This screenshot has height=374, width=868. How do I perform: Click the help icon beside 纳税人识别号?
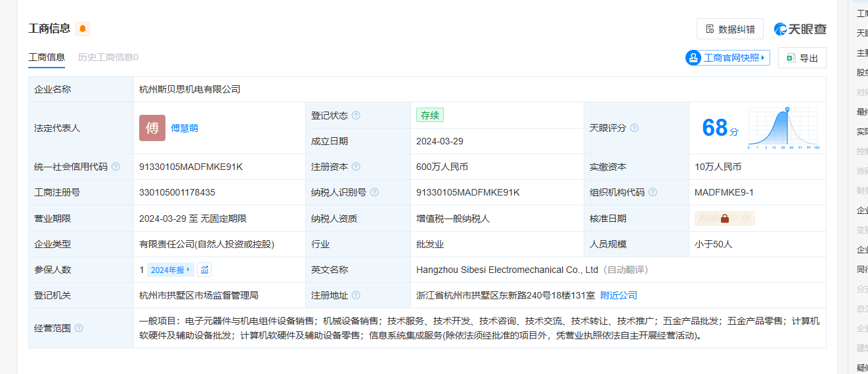(x=374, y=192)
